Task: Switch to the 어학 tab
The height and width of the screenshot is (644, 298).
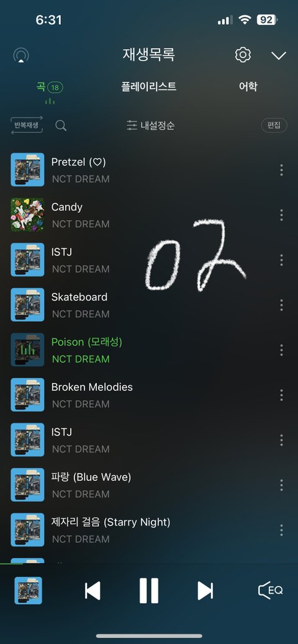Action: coord(248,87)
